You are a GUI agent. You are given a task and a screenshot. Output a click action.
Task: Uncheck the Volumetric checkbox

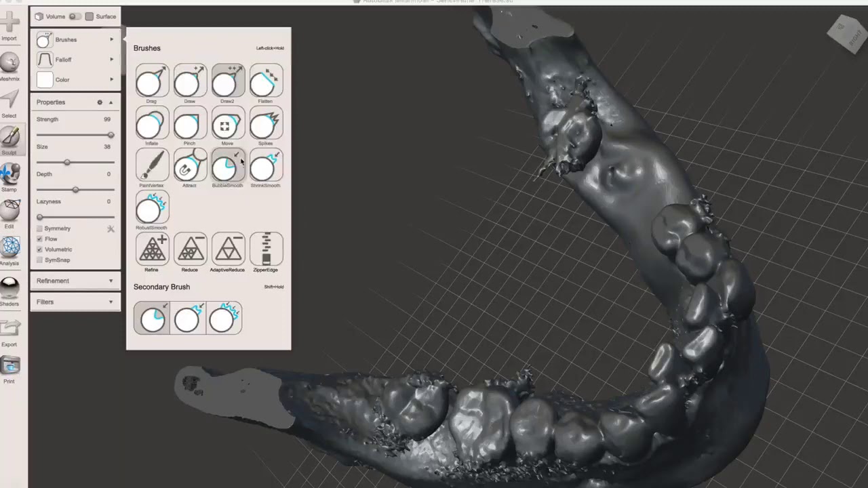pyautogui.click(x=39, y=249)
